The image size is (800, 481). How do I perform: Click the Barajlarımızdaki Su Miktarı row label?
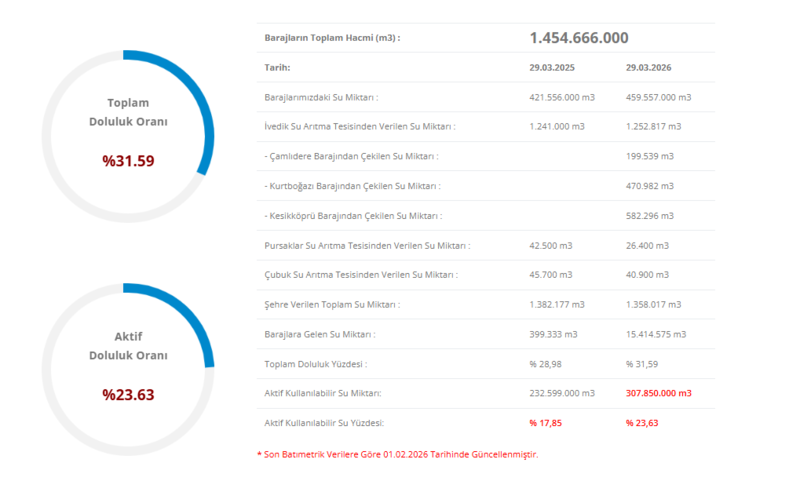tap(321, 97)
